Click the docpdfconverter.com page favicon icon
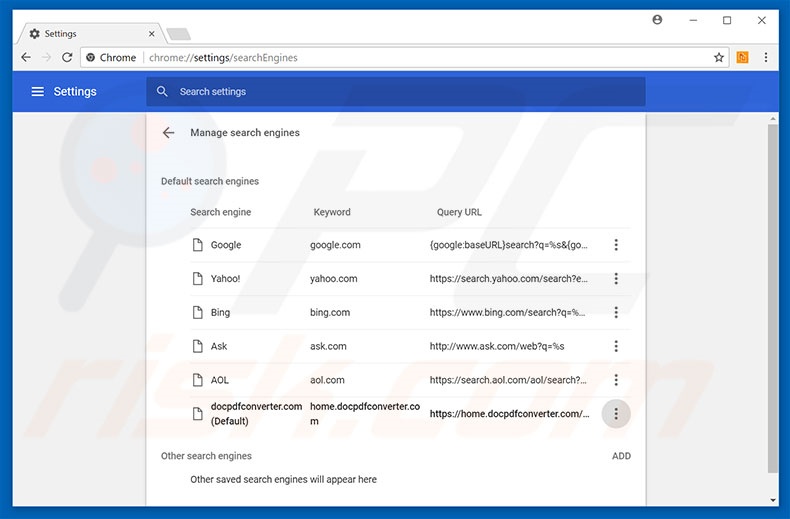This screenshot has height=519, width=790. tap(198, 414)
